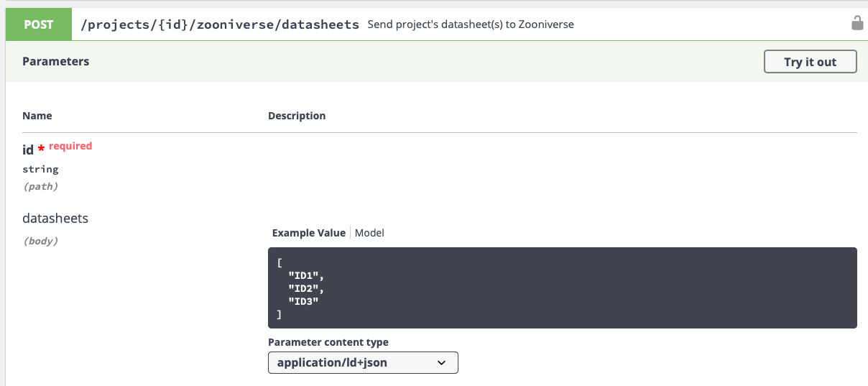868x386 pixels.
Task: Click the '(body)' location label
Action: (40, 241)
